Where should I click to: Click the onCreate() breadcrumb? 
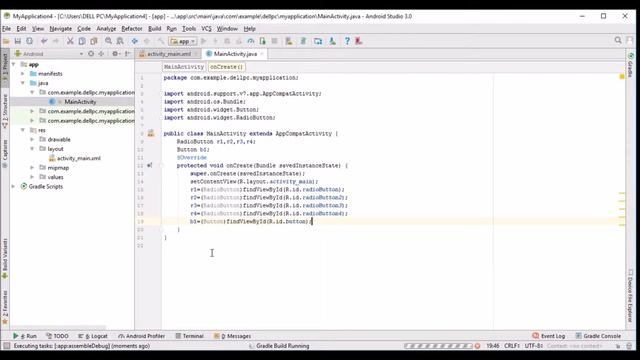(x=227, y=67)
